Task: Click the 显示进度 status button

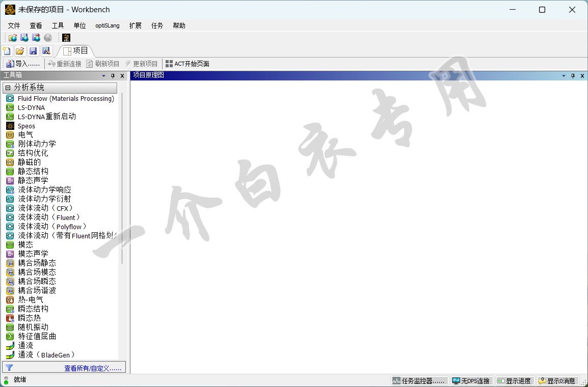Action: (x=515, y=380)
